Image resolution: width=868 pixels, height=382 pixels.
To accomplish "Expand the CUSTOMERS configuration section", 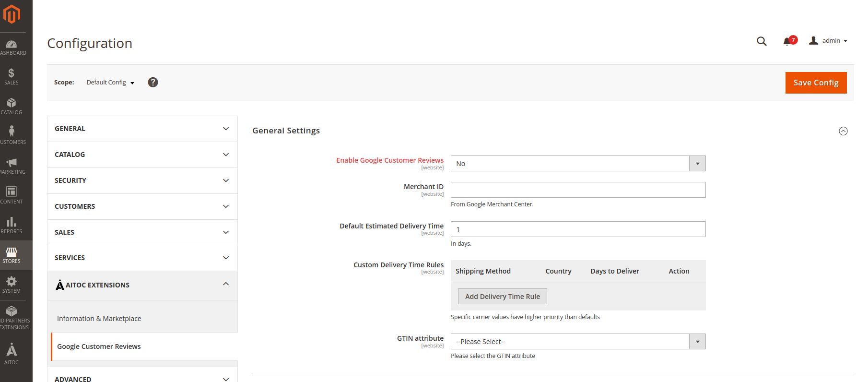I will (x=142, y=206).
